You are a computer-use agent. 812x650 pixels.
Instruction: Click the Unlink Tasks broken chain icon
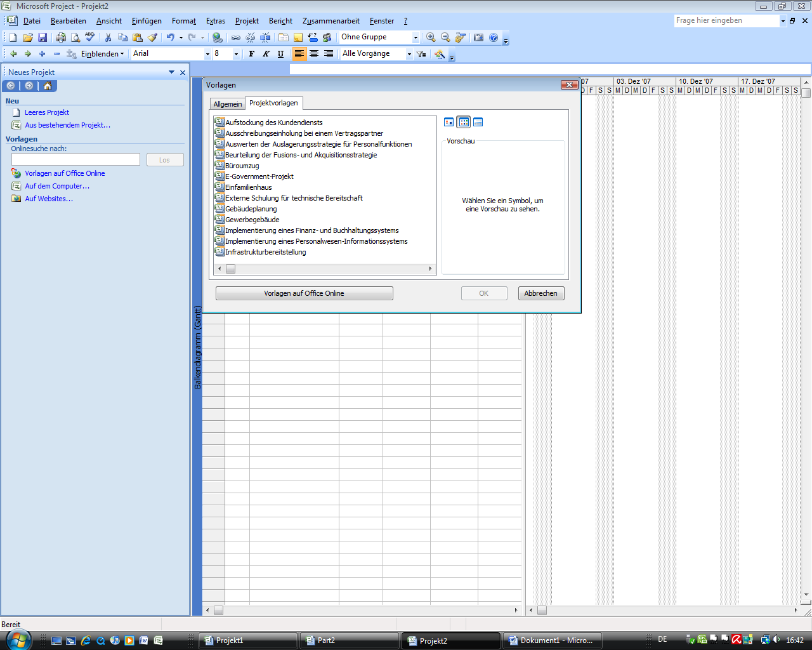(251, 37)
